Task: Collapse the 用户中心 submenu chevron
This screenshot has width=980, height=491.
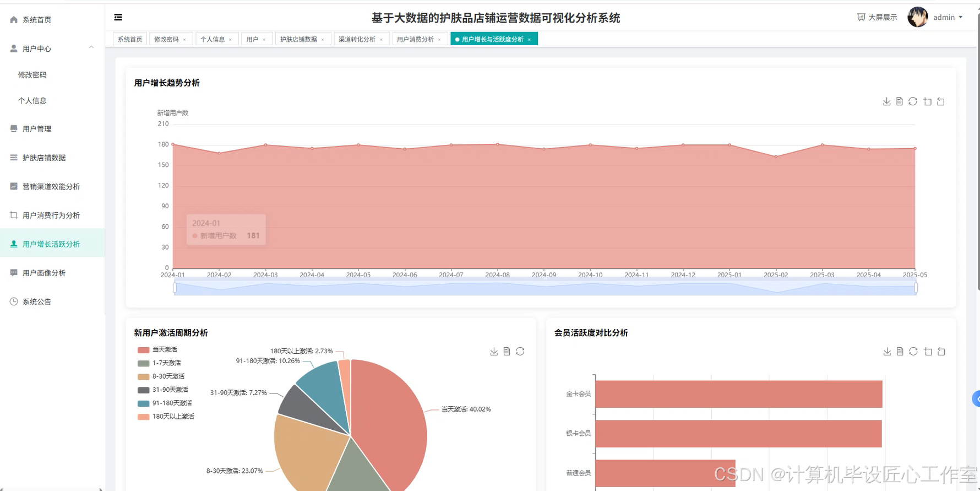Action: 91,48
